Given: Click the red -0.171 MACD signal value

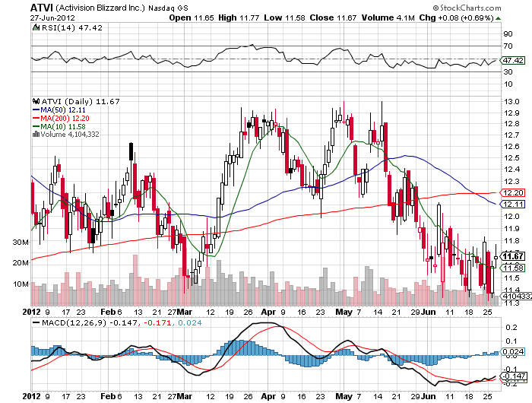Looking at the screenshot, I should point(157,322).
